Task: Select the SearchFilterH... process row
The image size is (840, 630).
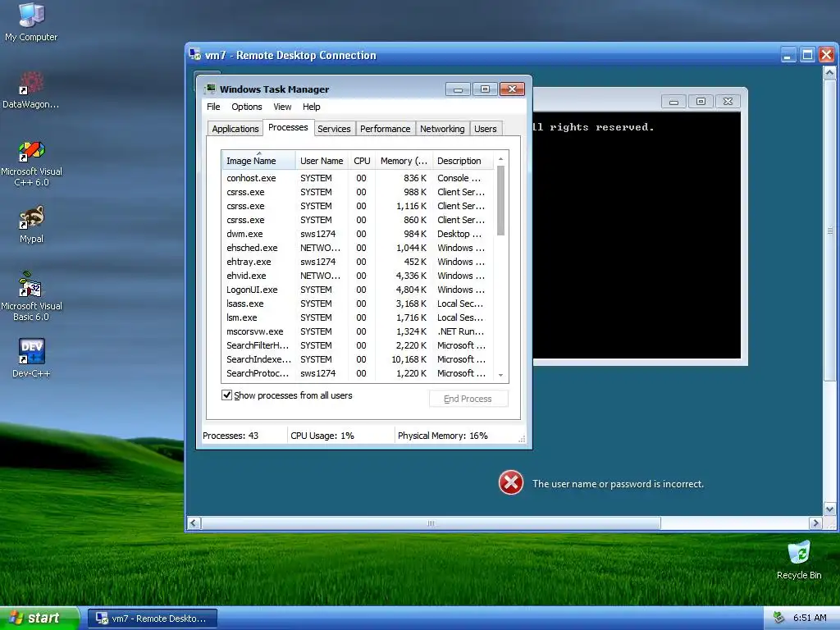Action: tap(358, 345)
